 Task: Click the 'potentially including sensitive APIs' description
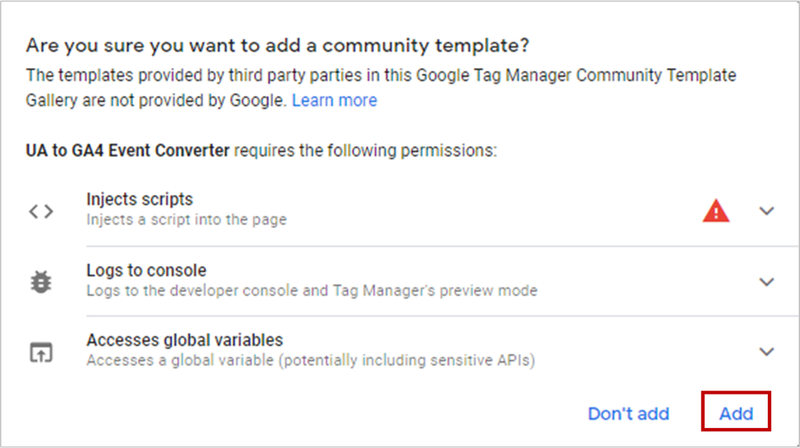tap(311, 360)
